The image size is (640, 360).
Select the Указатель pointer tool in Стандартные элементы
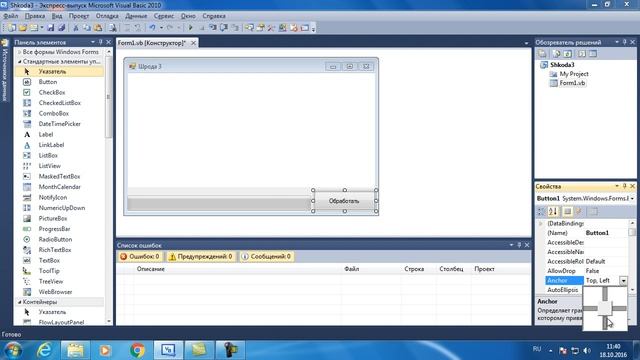coord(59,71)
